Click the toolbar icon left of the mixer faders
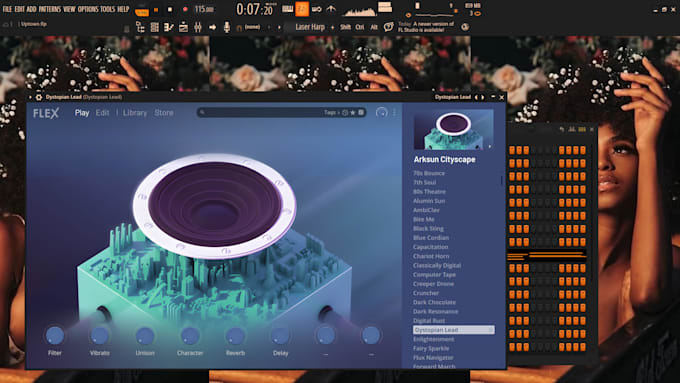680x383 pixels. tap(183, 27)
